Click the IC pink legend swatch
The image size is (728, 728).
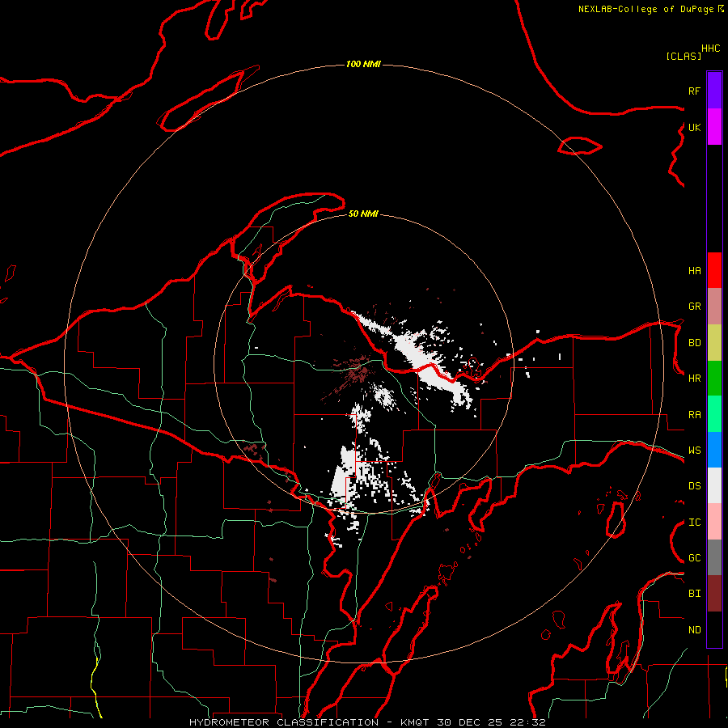point(714,522)
